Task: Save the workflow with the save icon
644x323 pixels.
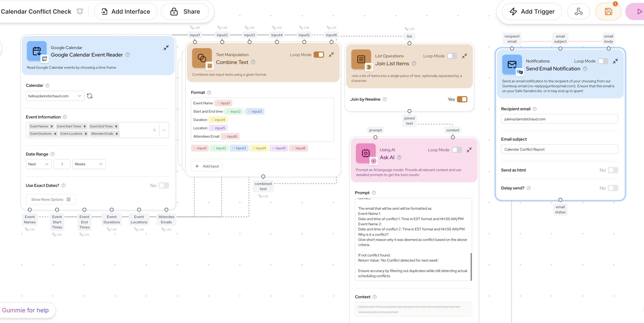Action: [608, 12]
